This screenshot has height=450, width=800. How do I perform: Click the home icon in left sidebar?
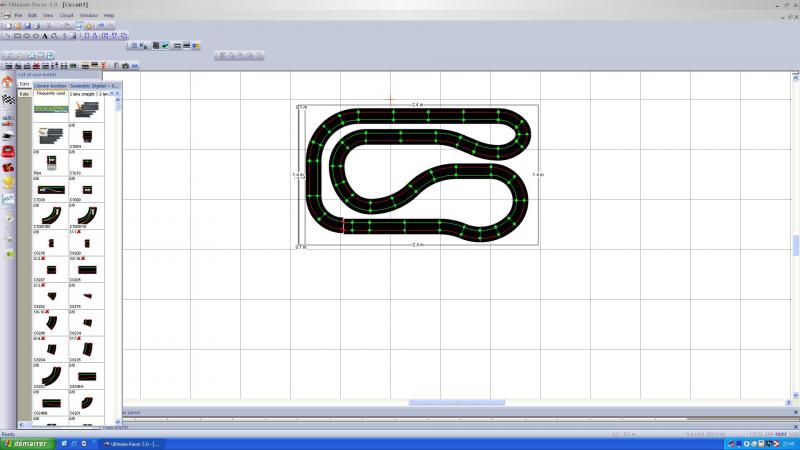pyautogui.click(x=7, y=82)
